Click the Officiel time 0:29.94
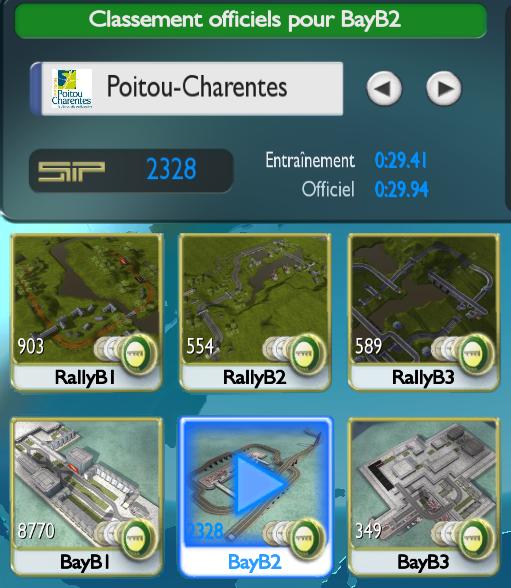The image size is (511, 588). pos(402,189)
